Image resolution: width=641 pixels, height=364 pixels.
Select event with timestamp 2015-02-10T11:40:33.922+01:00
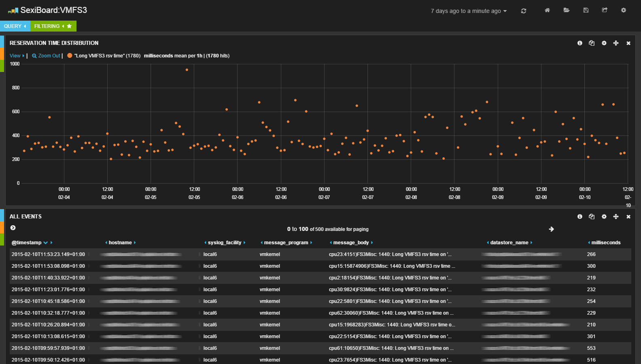tap(320, 278)
